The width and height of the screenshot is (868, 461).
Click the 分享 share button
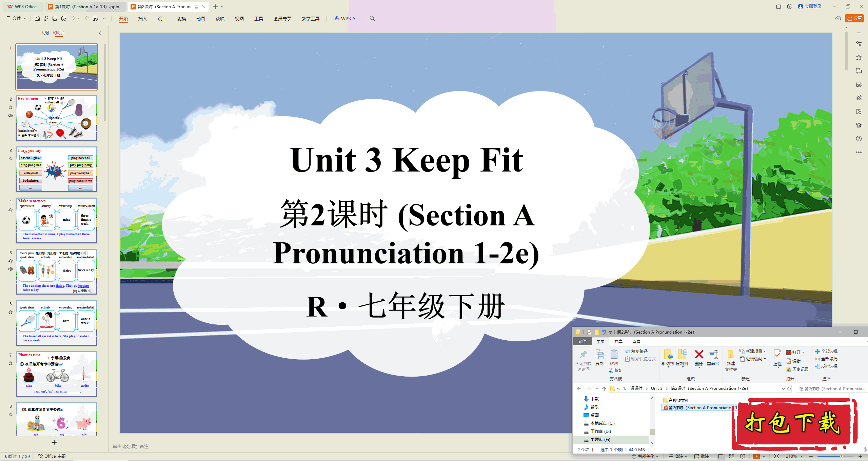[854, 18]
